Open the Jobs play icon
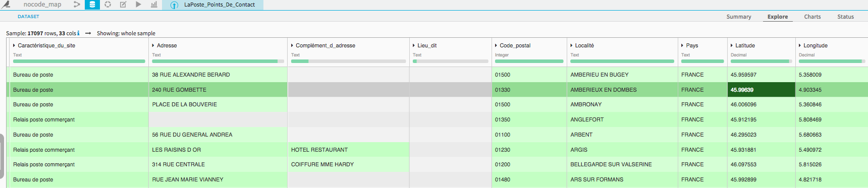Image resolution: width=868 pixels, height=188 pixels. point(138,5)
